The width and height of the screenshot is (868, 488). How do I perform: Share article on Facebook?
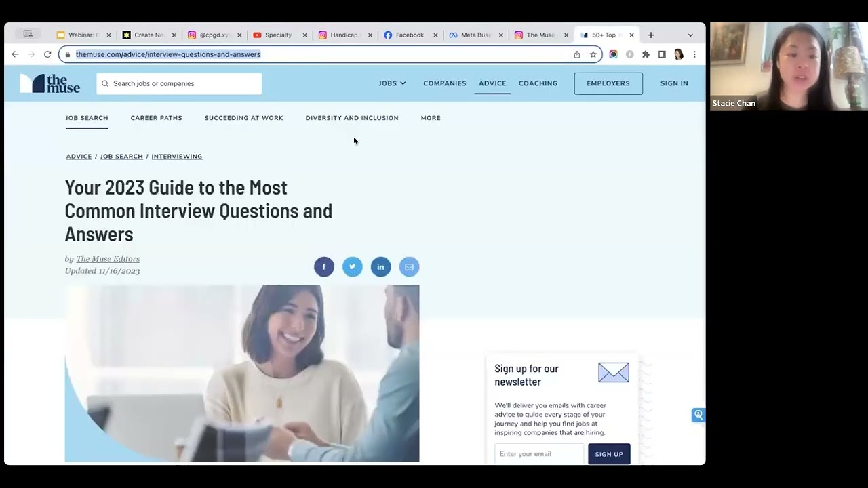point(324,267)
